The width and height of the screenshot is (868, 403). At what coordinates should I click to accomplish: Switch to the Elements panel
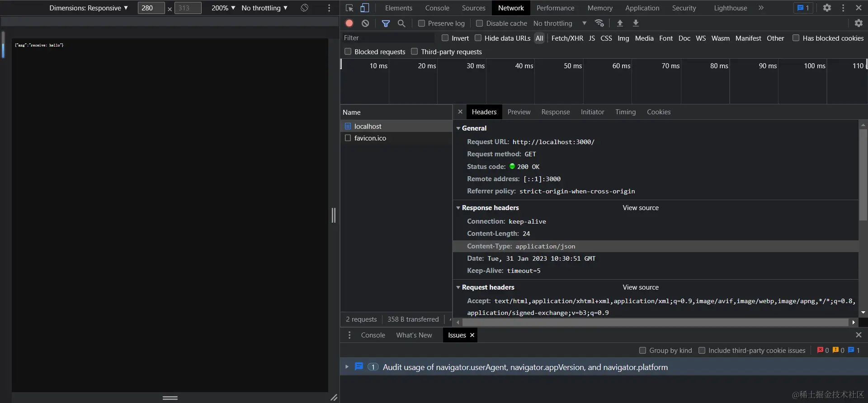click(398, 8)
